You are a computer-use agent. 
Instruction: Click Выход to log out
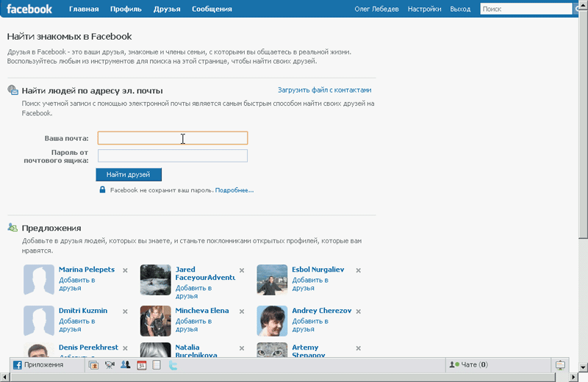pos(460,9)
